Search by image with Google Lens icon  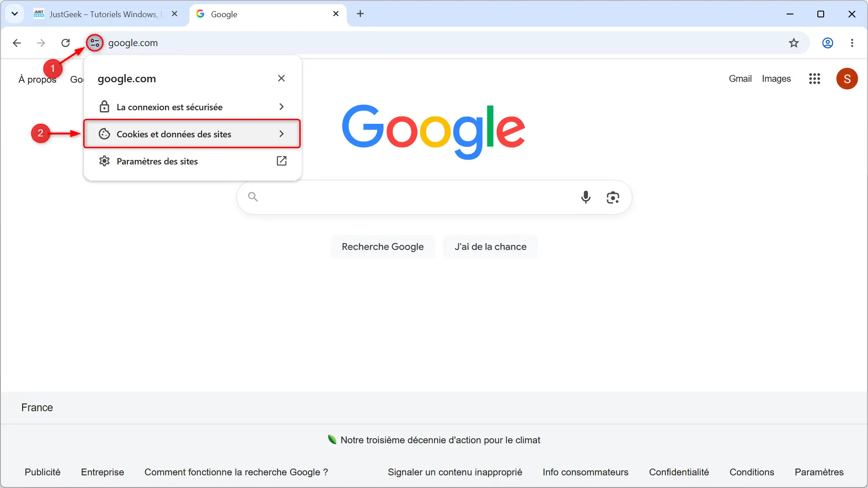click(613, 197)
